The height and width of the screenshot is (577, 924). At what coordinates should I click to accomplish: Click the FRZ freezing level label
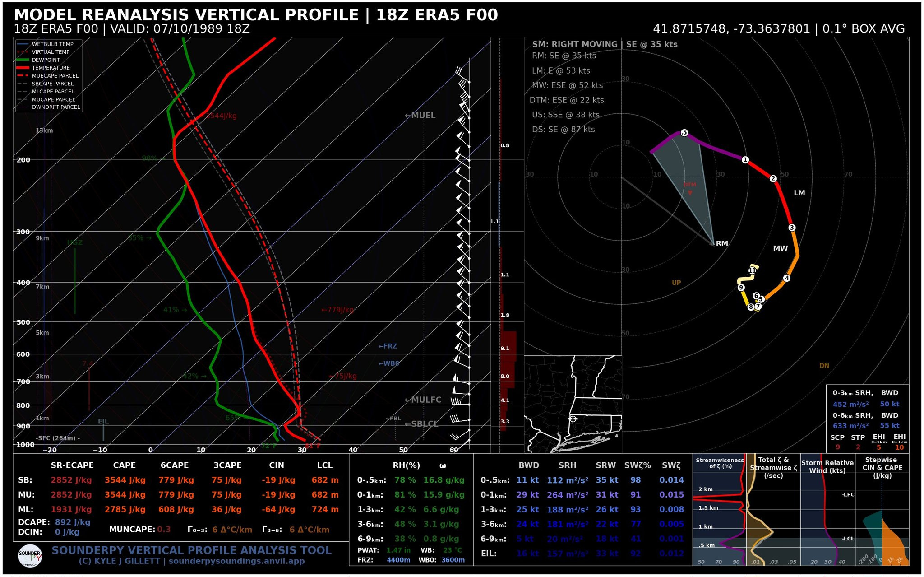(x=388, y=346)
